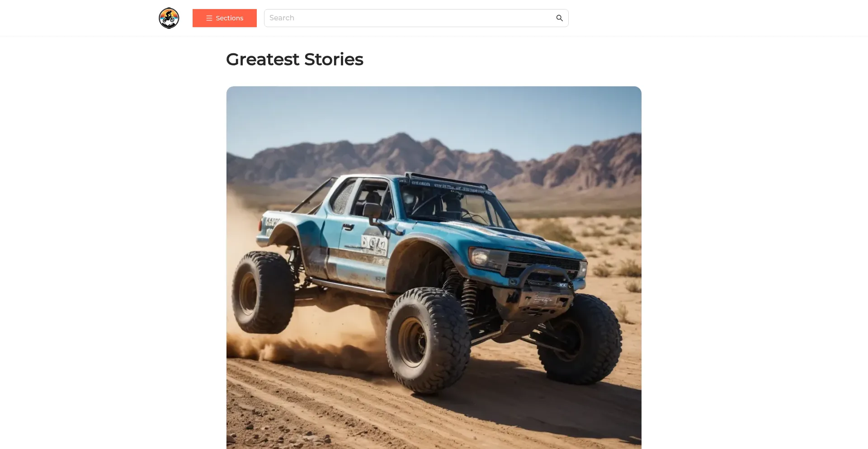Screen dimensions: 868x449
Task: Click the hamburger icon in Sections button
Action: tap(209, 18)
